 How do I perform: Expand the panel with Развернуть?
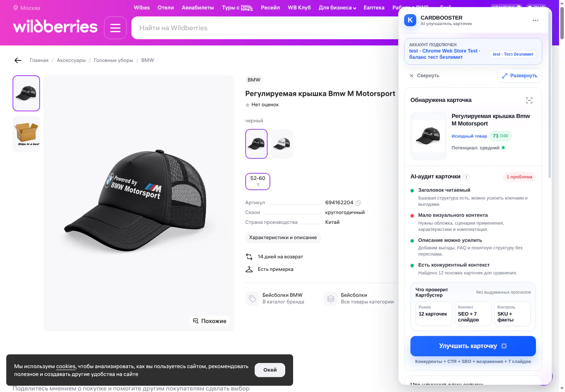pyautogui.click(x=519, y=76)
